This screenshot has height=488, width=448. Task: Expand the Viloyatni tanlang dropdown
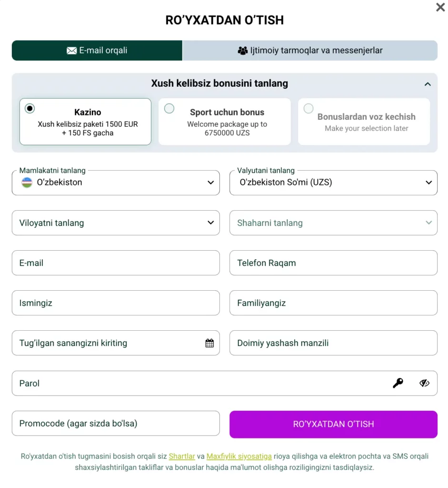pyautogui.click(x=116, y=223)
